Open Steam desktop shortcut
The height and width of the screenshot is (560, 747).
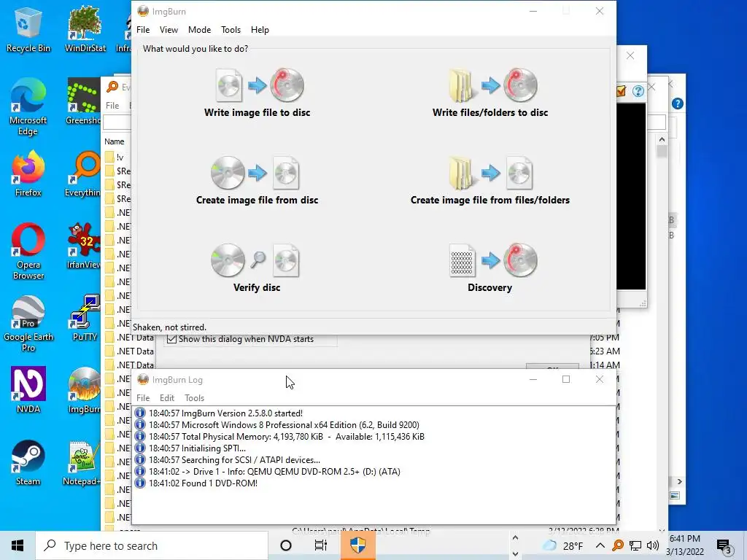(28, 463)
